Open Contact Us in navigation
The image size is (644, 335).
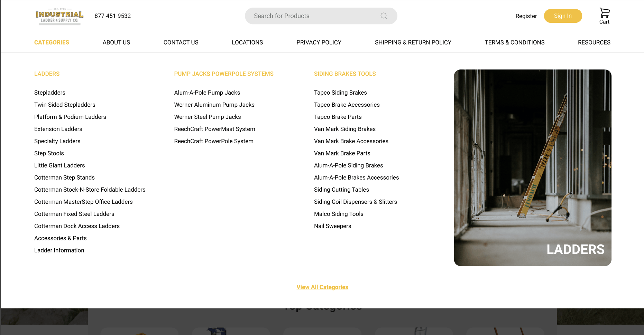click(x=181, y=42)
